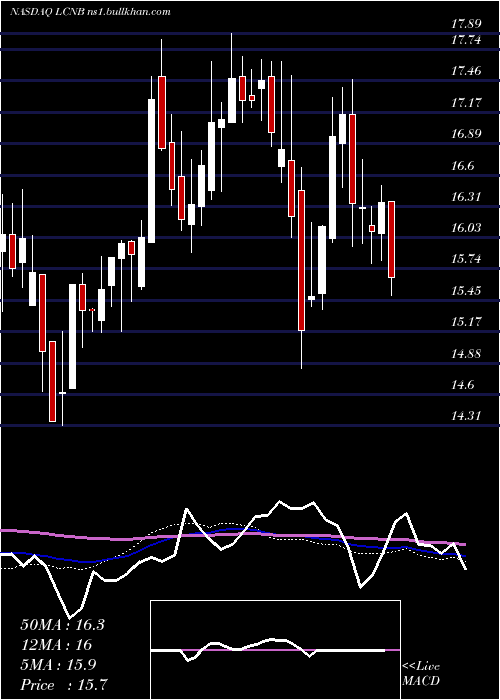Select the 16.89 price label
The height and width of the screenshot is (700, 500).
[x=465, y=133]
